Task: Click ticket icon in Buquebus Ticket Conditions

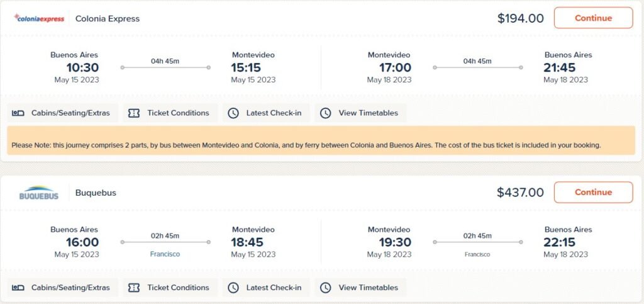Action: (134, 288)
